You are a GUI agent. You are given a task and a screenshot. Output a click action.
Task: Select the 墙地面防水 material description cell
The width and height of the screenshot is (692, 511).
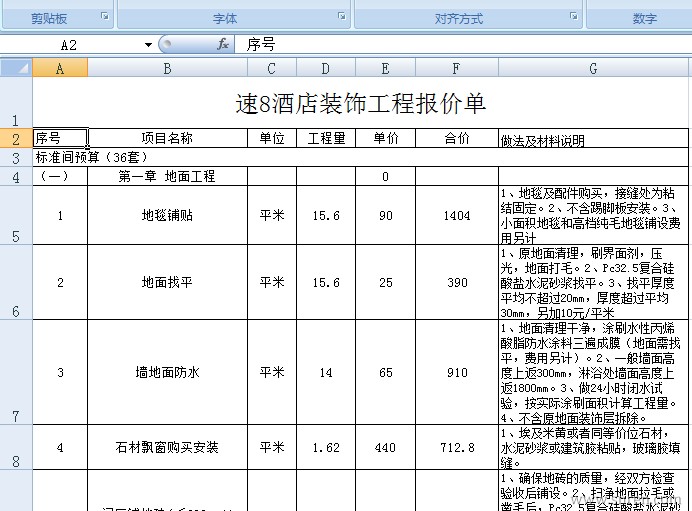tap(593, 372)
